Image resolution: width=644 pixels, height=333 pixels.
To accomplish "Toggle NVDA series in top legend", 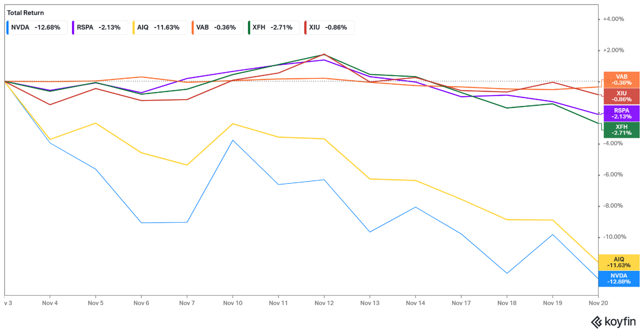I will coord(37,27).
